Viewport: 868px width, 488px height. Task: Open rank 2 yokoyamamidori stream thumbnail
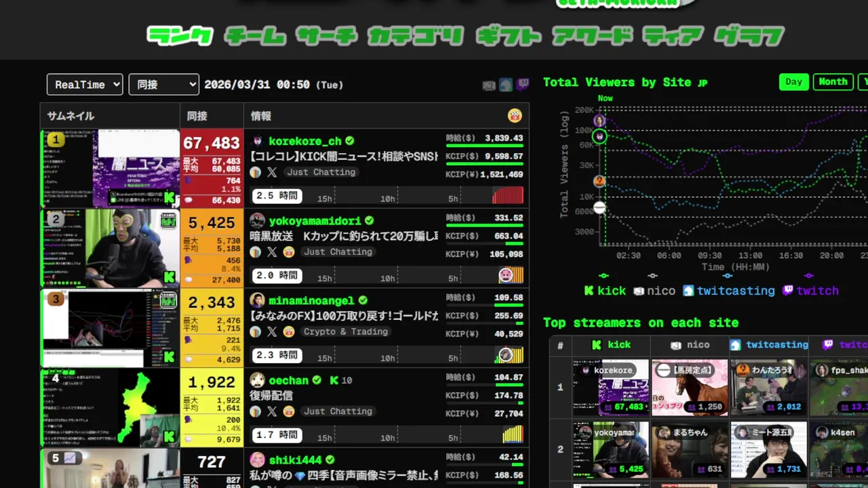click(111, 248)
